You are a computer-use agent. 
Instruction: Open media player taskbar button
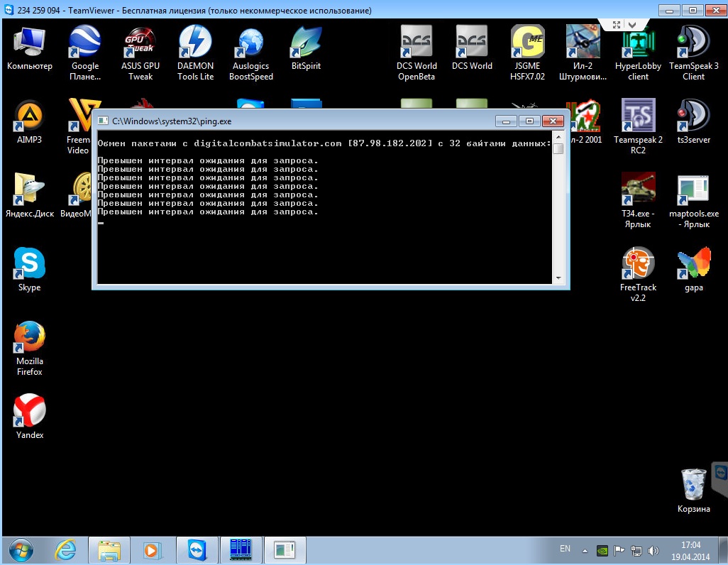(x=153, y=551)
